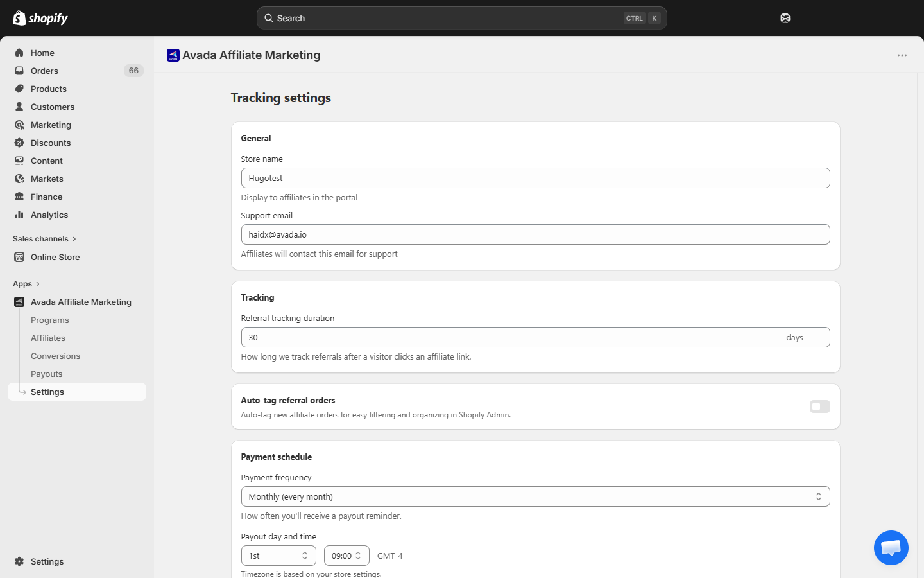Click the Store name input field
The width and height of the screenshot is (924, 578).
535,178
